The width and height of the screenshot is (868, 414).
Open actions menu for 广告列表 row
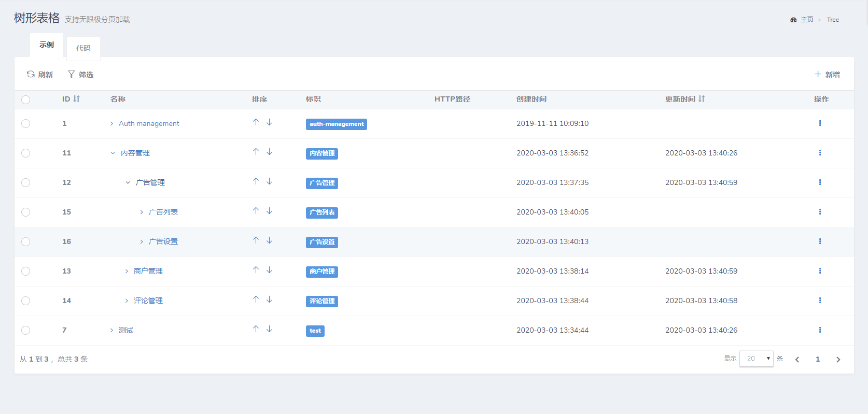click(x=820, y=212)
